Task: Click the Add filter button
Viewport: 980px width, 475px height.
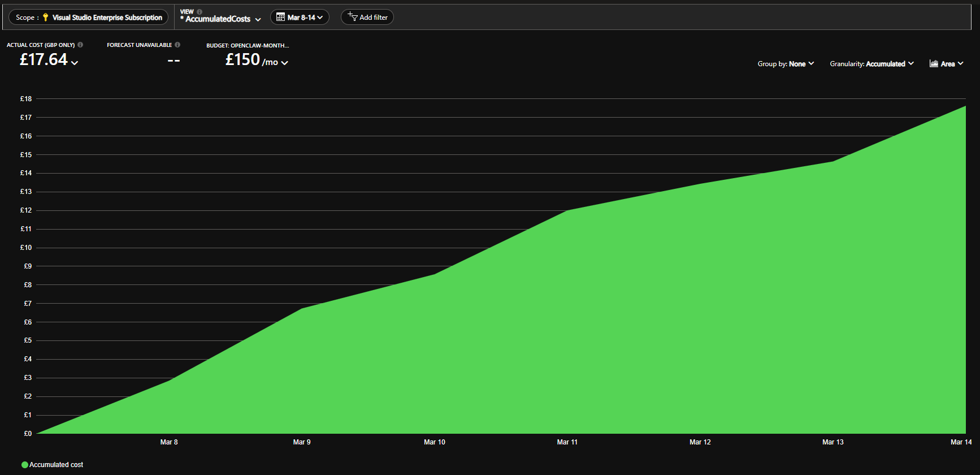Action: coord(367,17)
